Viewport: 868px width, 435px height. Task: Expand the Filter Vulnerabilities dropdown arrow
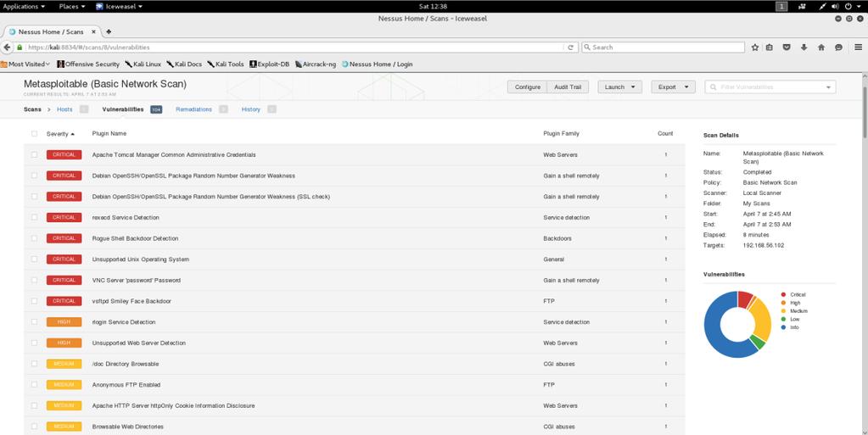828,87
